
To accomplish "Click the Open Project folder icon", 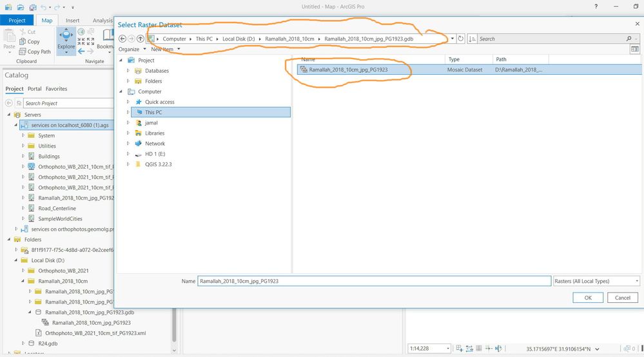I will [21, 7].
